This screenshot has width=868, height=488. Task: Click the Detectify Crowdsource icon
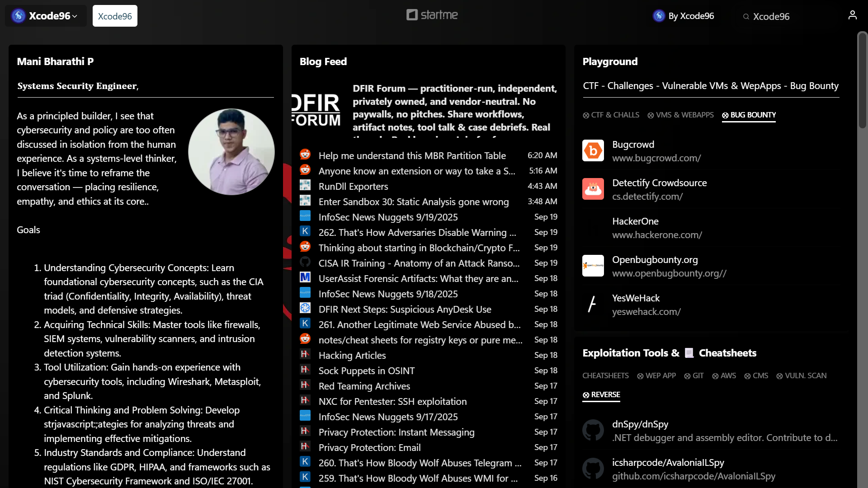click(593, 189)
